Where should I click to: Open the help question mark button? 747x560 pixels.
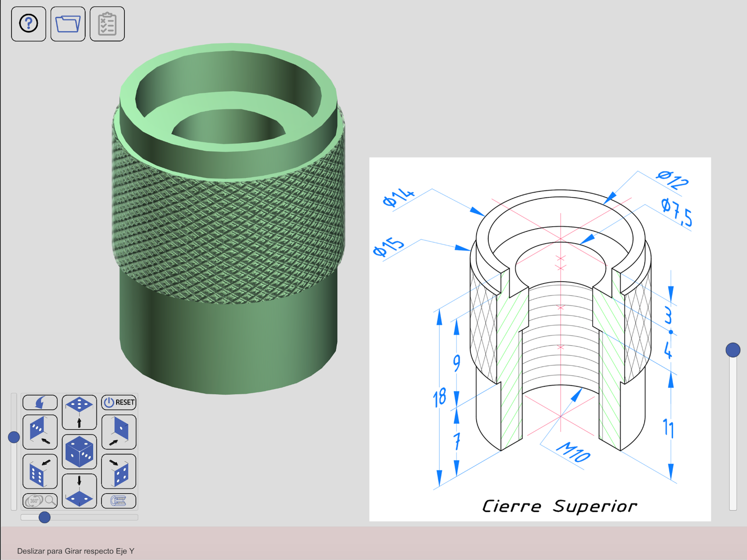tap(28, 24)
